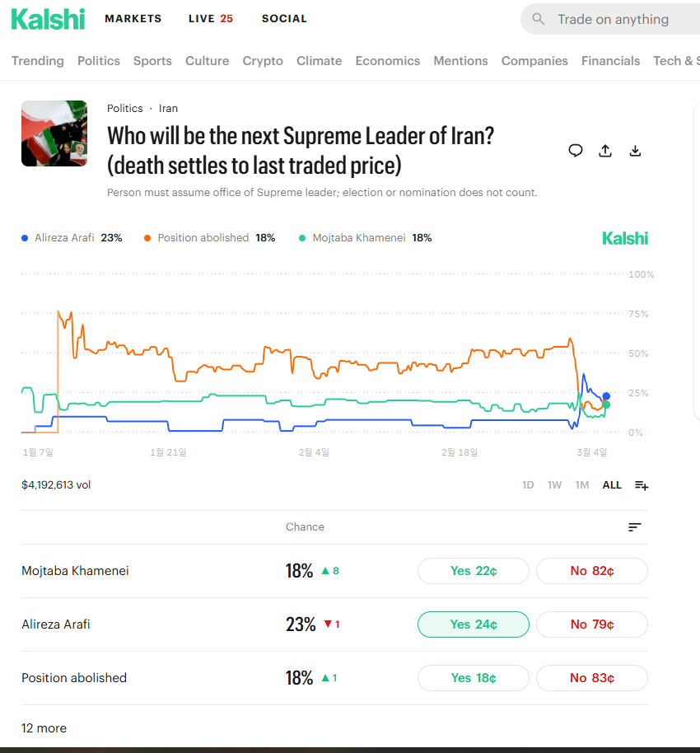Click the search magnifier icon
The height and width of the screenshot is (753, 700).
[x=539, y=19]
